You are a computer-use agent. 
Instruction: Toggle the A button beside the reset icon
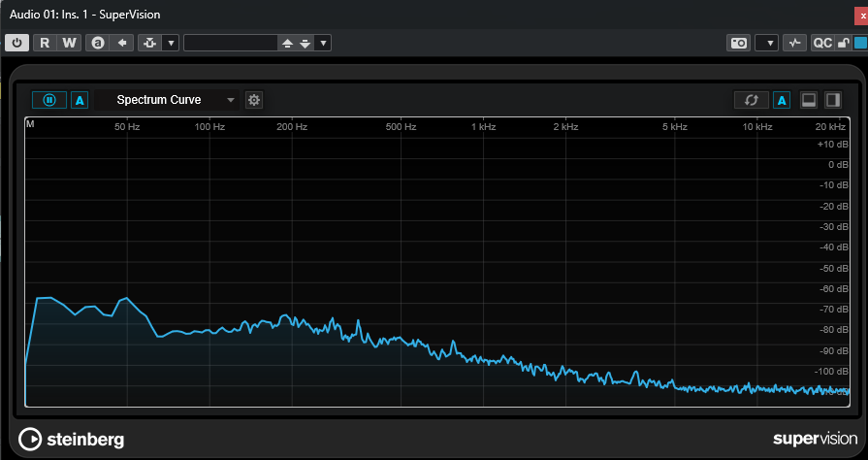pyautogui.click(x=782, y=100)
